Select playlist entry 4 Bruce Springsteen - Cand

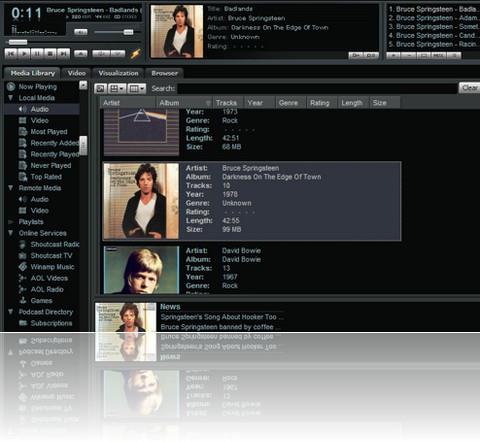(433, 35)
